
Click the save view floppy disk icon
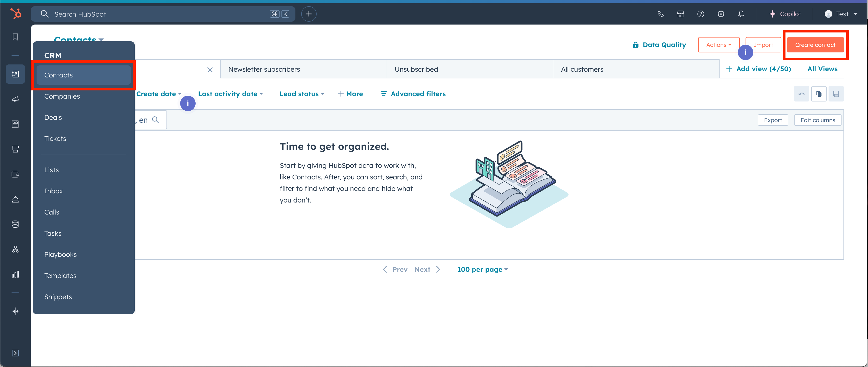pos(836,94)
